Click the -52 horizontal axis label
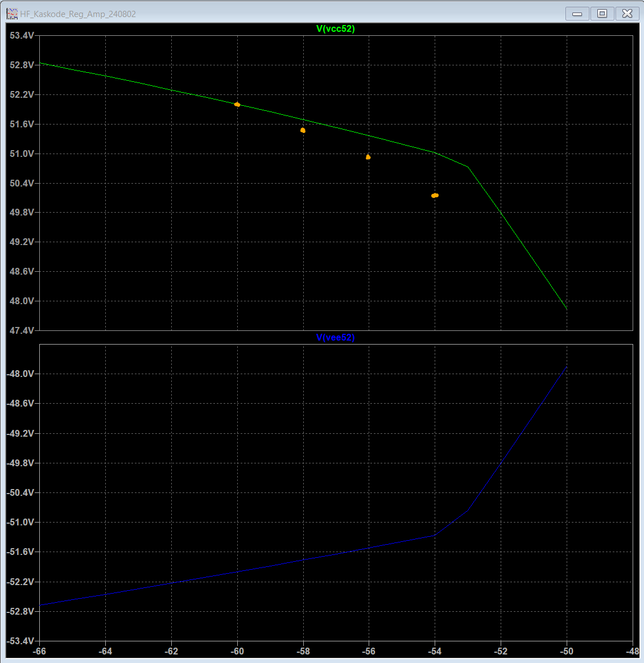The height and width of the screenshot is (663, 644). tap(501, 652)
